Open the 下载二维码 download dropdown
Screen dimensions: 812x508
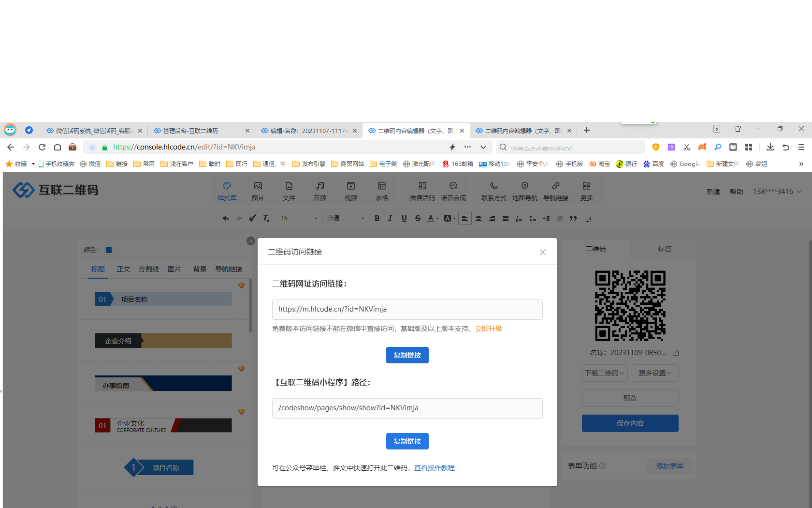pyautogui.click(x=605, y=373)
